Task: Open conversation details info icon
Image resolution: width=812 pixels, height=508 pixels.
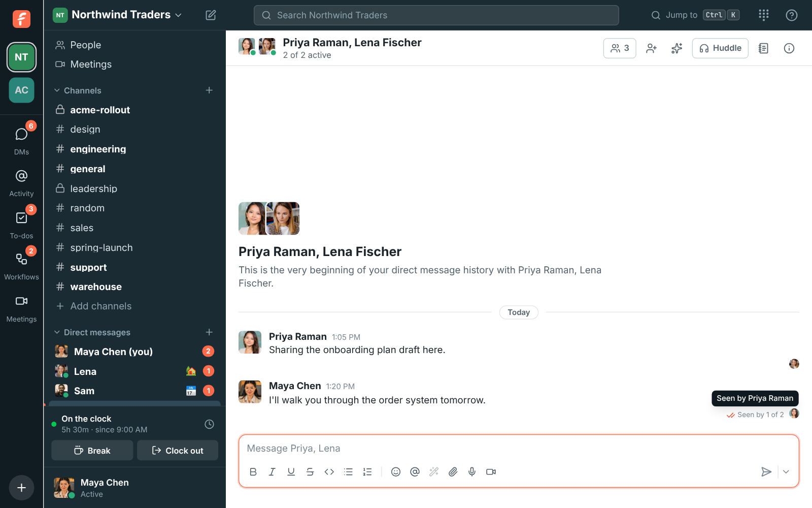Action: tap(789, 48)
